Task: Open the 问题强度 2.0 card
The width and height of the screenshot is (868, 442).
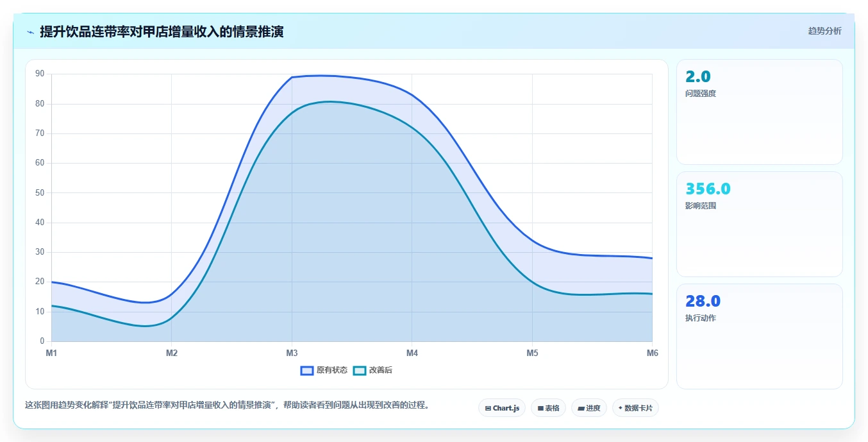Action: [759, 112]
